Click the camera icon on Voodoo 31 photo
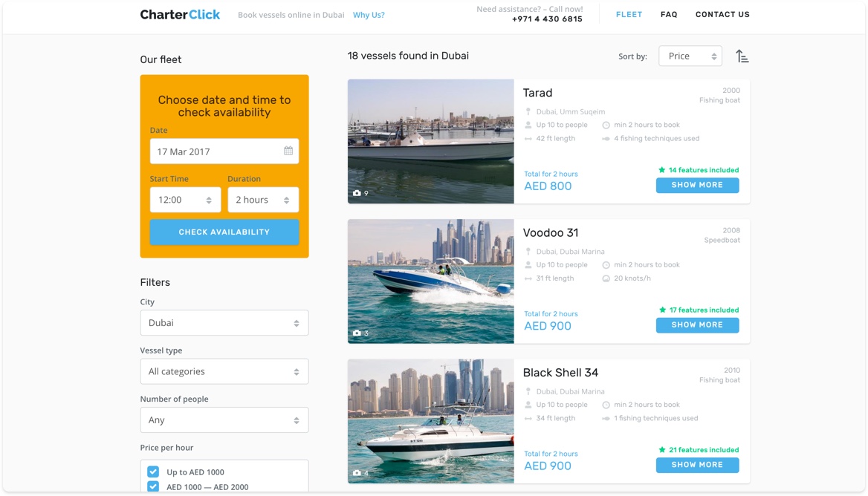The height and width of the screenshot is (496, 868). point(357,333)
